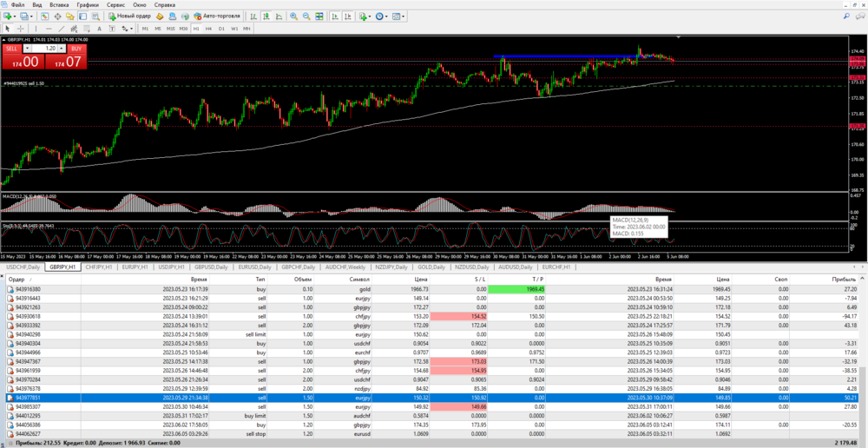This screenshot has height=448, width=868.
Task: Select the trendline drawing tool
Action: click(62, 29)
